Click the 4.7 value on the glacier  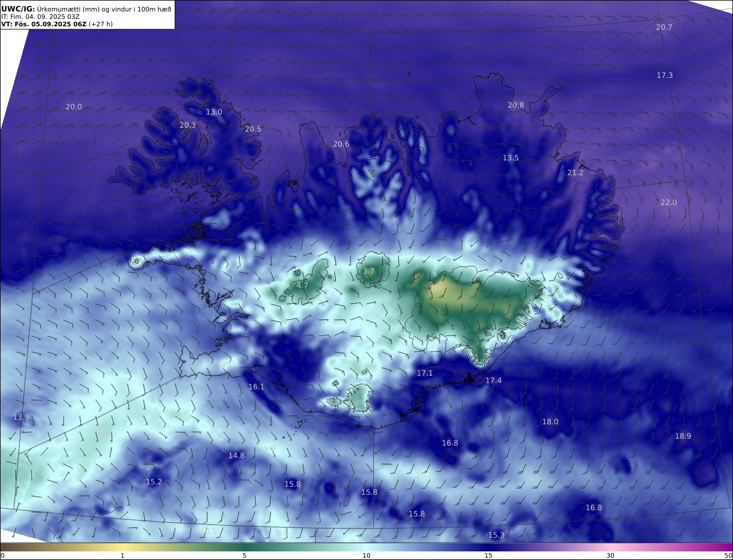coord(302,285)
